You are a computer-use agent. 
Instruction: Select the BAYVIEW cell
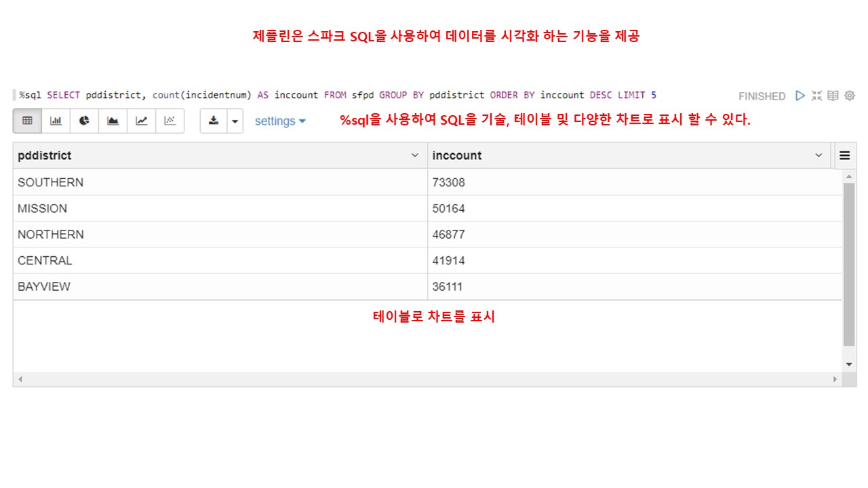[220, 287]
